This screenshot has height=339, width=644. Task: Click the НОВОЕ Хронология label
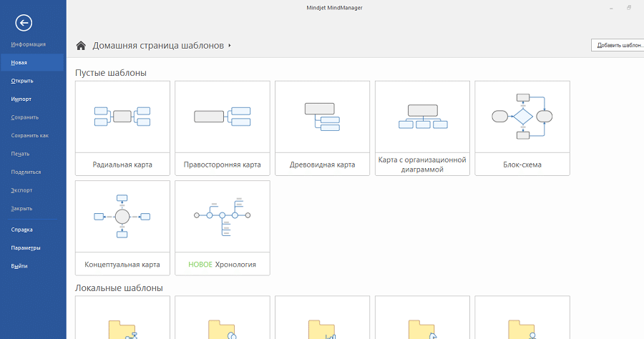coord(223,265)
